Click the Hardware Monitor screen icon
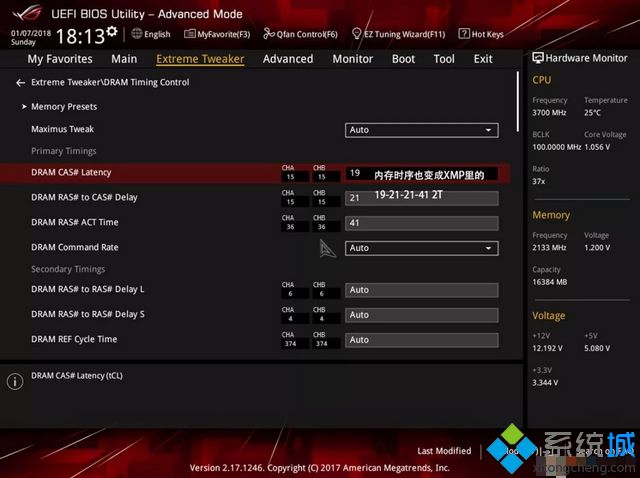640x478 pixels. pos(538,58)
